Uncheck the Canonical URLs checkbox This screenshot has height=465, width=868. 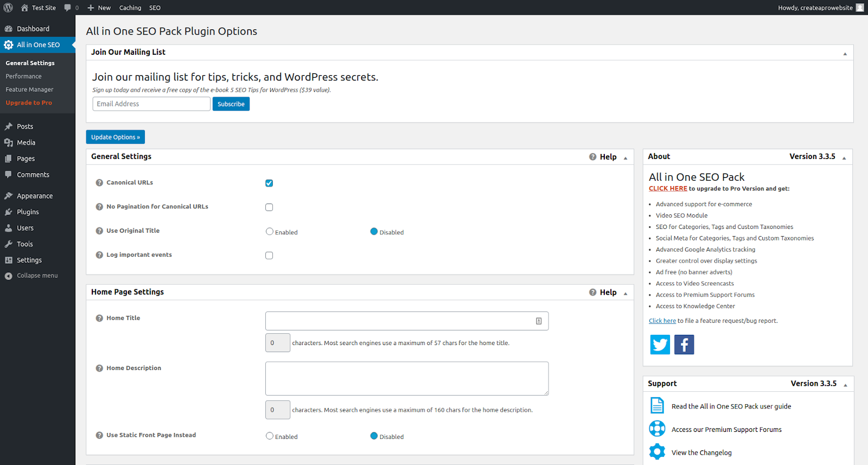(269, 183)
